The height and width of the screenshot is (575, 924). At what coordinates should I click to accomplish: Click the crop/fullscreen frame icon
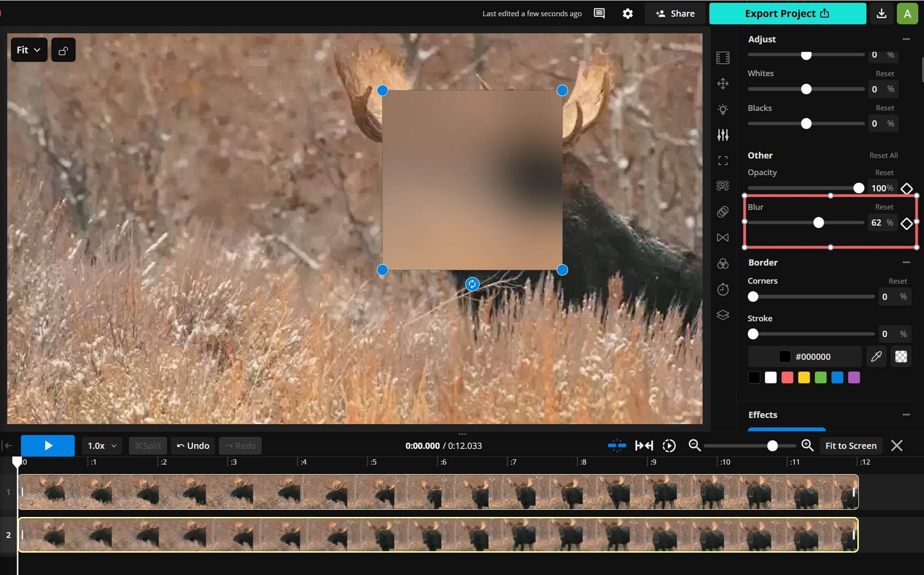(x=723, y=160)
